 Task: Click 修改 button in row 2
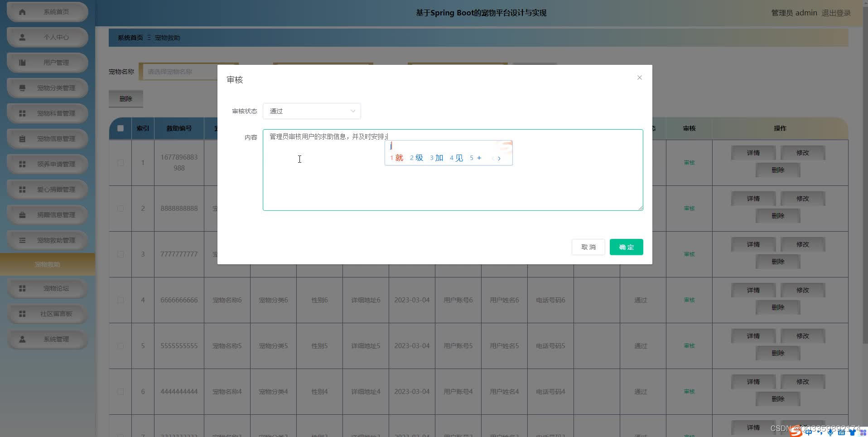[x=803, y=199]
